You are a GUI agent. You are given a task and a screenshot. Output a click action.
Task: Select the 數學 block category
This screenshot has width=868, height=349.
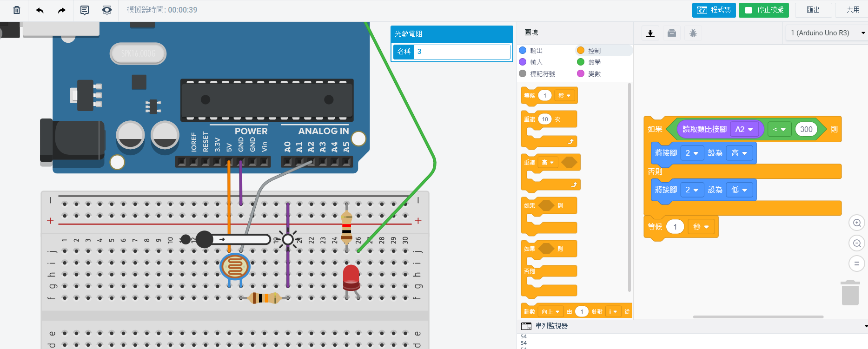pyautogui.click(x=594, y=62)
